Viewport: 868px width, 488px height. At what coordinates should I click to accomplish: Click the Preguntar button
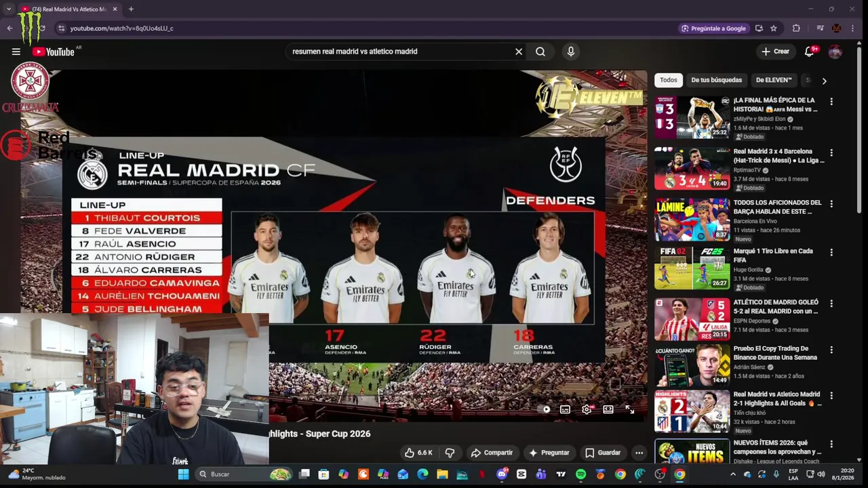coord(549,453)
